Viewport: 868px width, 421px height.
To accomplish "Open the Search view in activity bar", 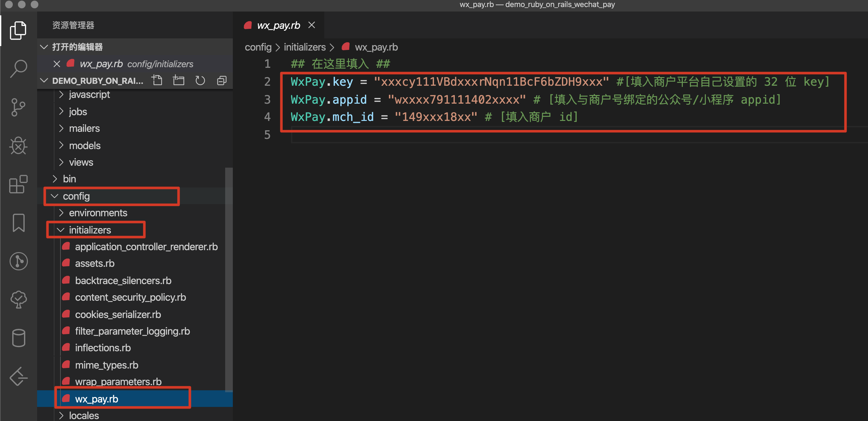I will point(19,68).
